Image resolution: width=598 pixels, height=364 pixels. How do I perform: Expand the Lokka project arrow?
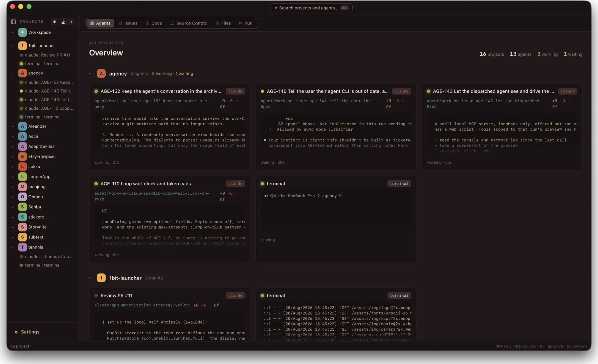point(13,167)
